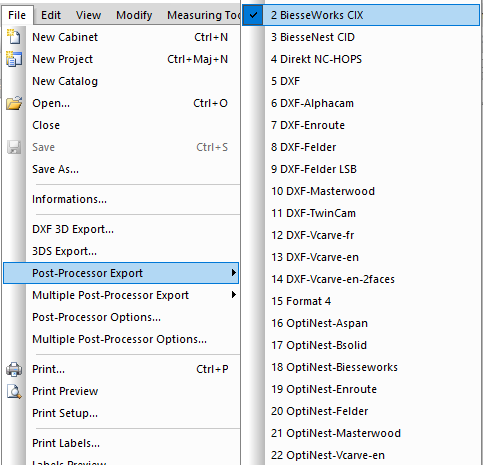Choose New Project menu entry

[x=121, y=59]
